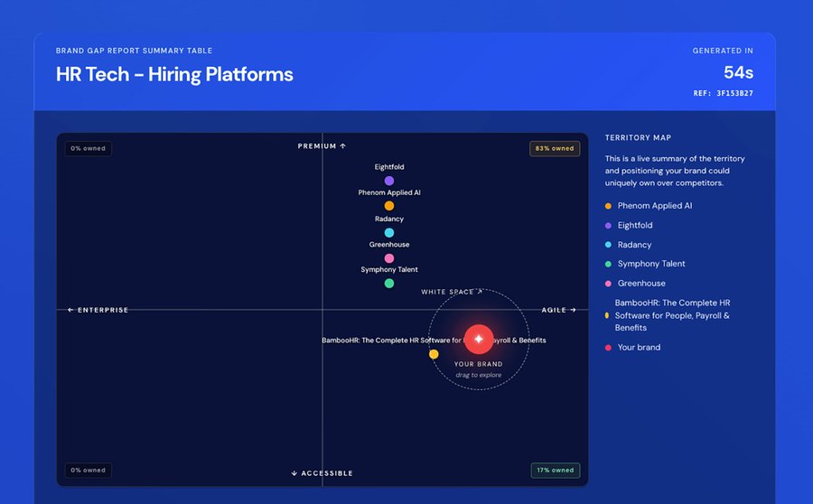Click the red Your Brand marker
813x504 pixels.
(x=479, y=339)
